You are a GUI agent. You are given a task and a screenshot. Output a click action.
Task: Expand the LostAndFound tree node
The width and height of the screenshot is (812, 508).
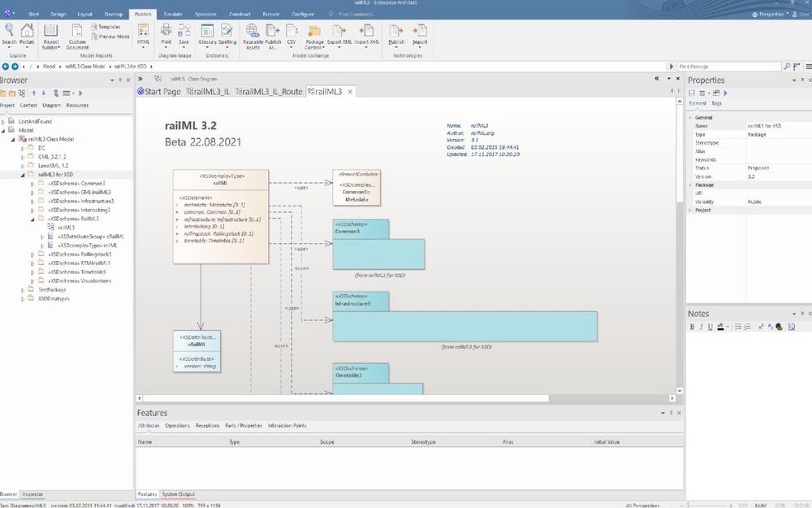tap(3, 120)
